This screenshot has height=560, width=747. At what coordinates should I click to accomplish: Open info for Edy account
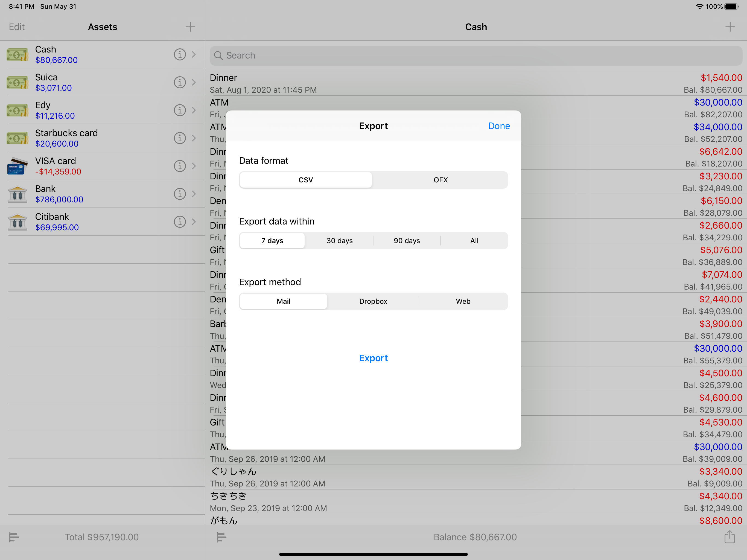(x=180, y=110)
